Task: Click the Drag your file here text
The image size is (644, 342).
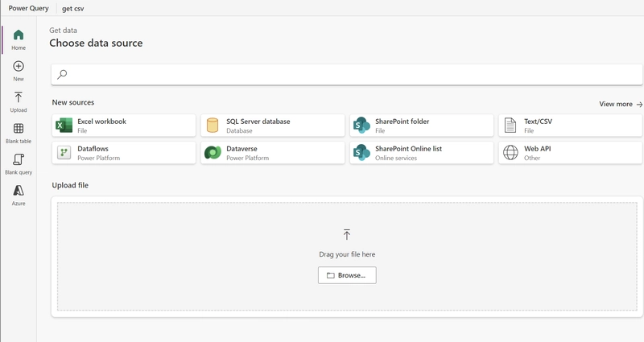Action: click(x=347, y=254)
